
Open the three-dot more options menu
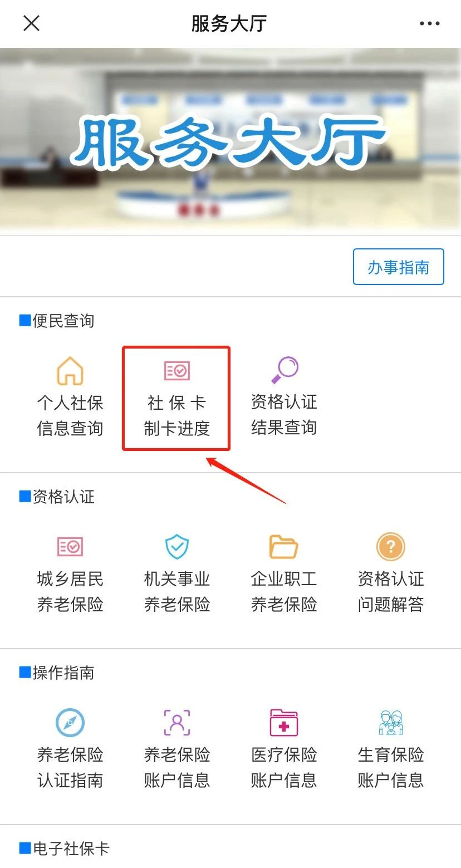pyautogui.click(x=430, y=23)
